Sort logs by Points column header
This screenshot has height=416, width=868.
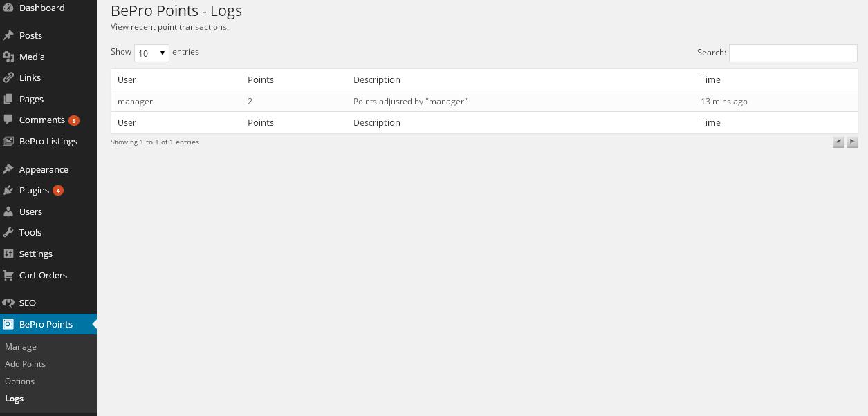pyautogui.click(x=261, y=79)
